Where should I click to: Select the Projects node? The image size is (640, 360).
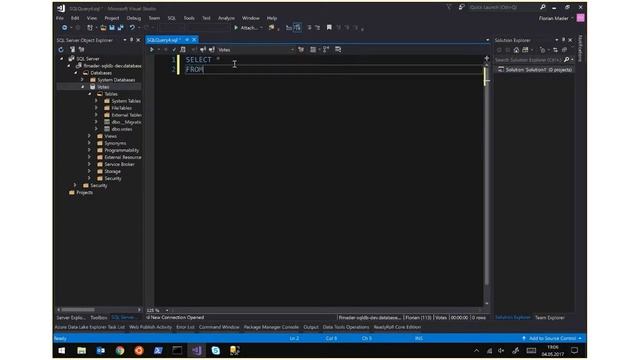click(x=84, y=192)
